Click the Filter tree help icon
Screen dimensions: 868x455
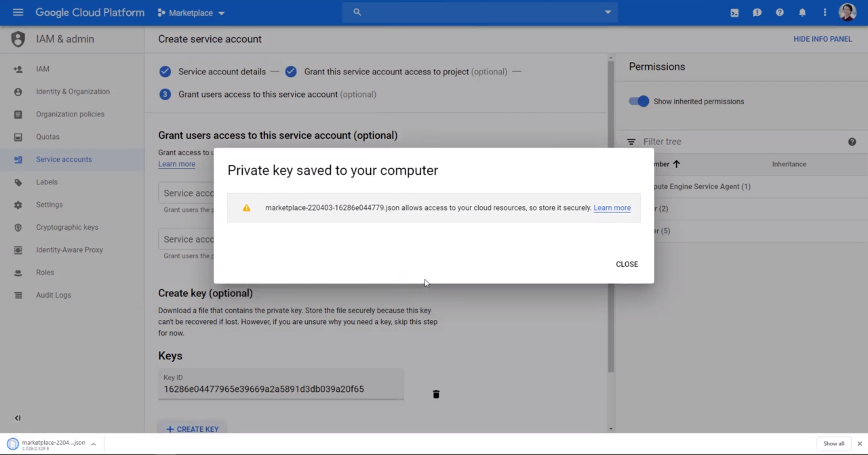[x=852, y=142]
